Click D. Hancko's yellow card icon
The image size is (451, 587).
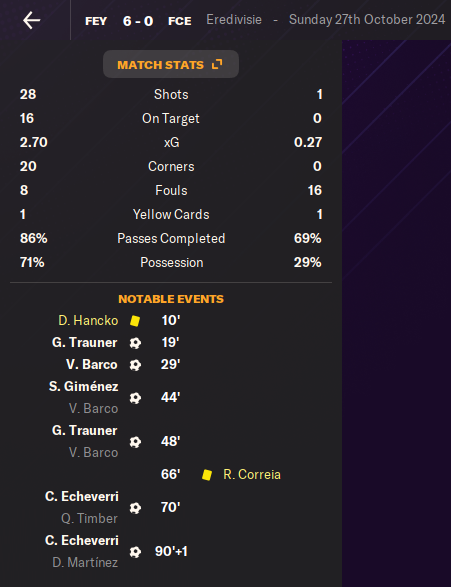click(x=135, y=321)
